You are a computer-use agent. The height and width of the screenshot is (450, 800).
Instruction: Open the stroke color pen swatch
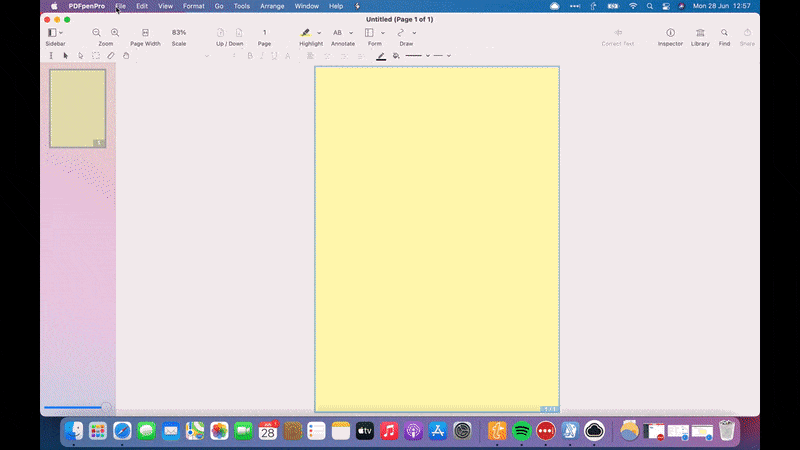(381, 56)
